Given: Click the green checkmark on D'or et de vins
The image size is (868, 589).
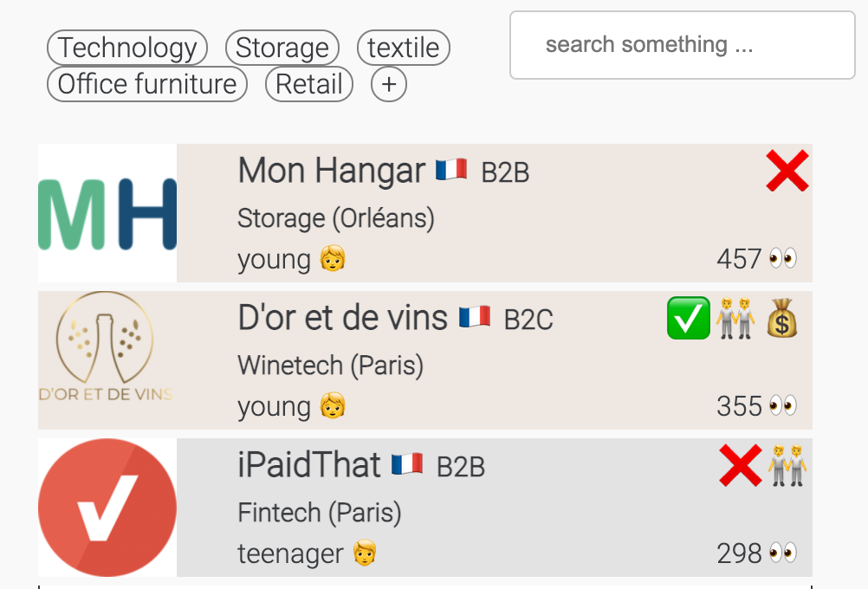Looking at the screenshot, I should [688, 318].
